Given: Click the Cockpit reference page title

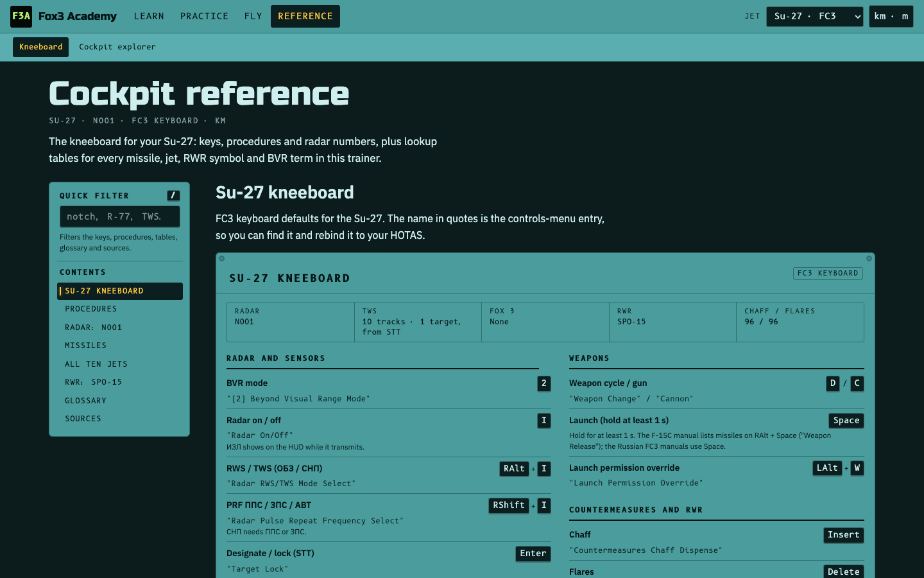Looking at the screenshot, I should coord(199,94).
